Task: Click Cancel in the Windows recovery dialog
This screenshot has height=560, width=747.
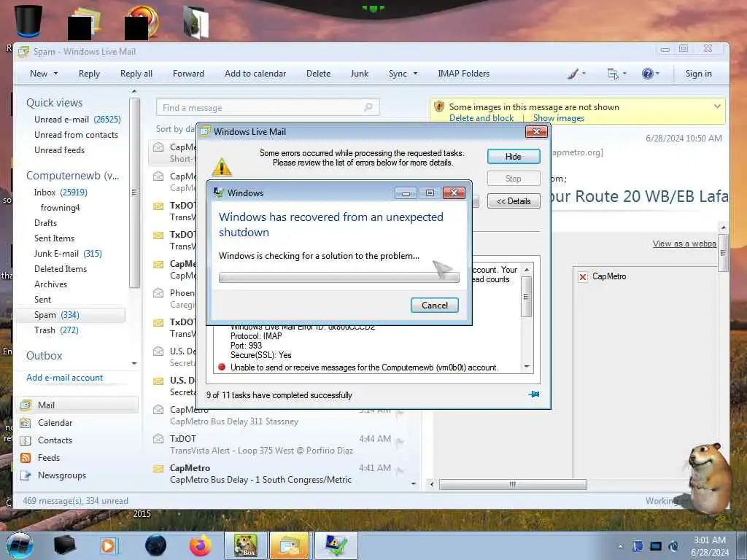Action: 435,306
